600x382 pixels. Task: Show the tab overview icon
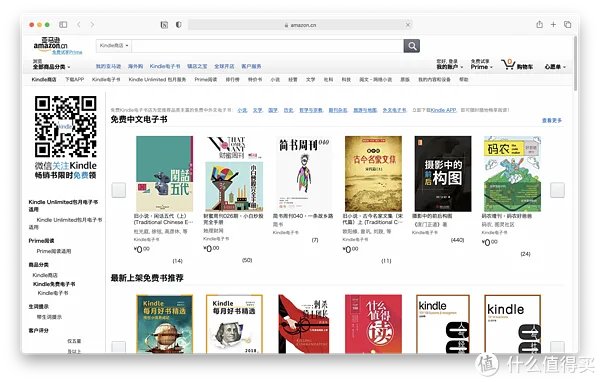coord(567,24)
